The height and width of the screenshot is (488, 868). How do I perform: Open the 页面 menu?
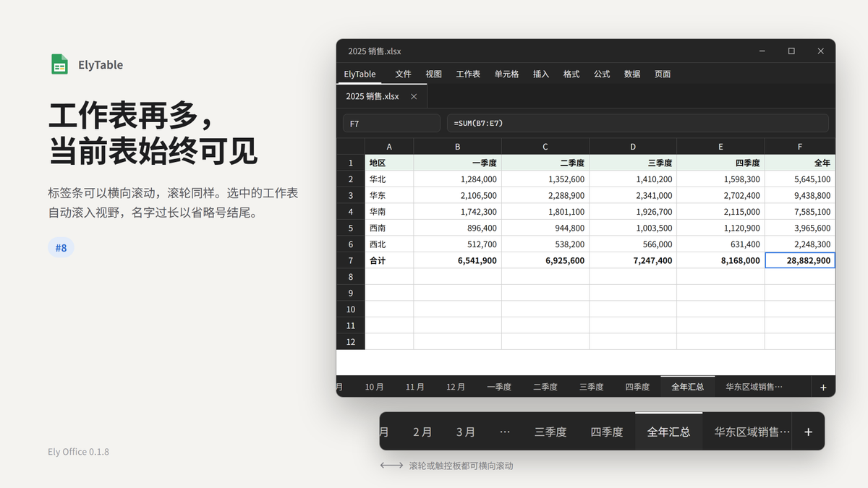pyautogui.click(x=663, y=74)
